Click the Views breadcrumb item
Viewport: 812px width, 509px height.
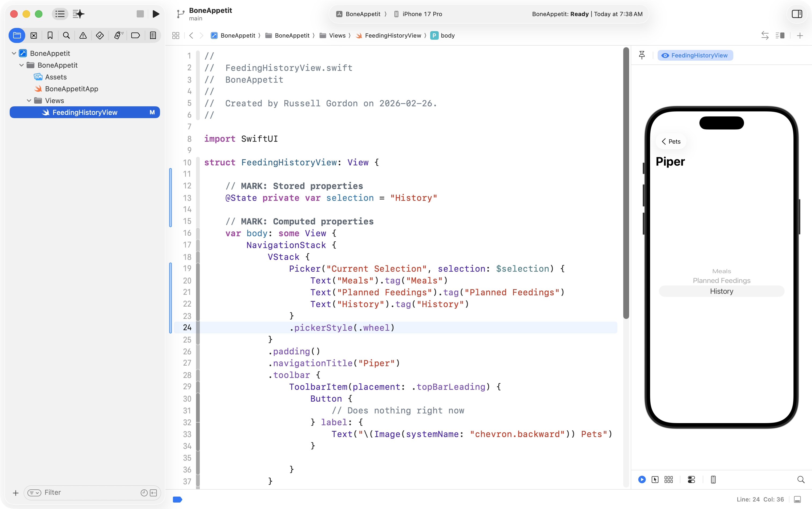337,35
